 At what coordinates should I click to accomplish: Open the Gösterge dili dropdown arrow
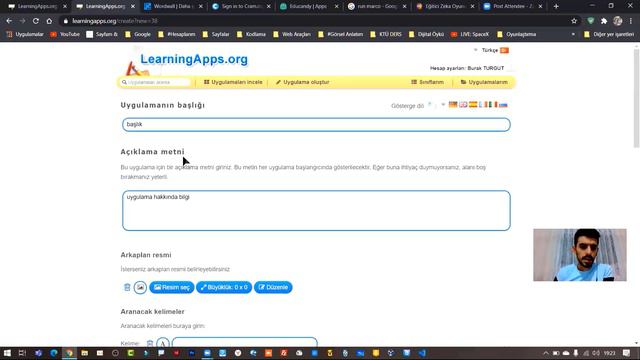(x=443, y=105)
